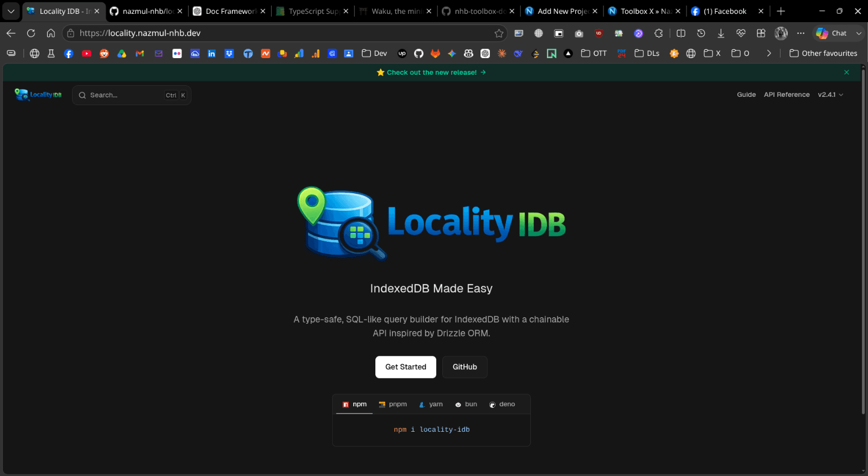Click the uBlock Origin extension icon
This screenshot has height=476, width=868.
click(599, 33)
